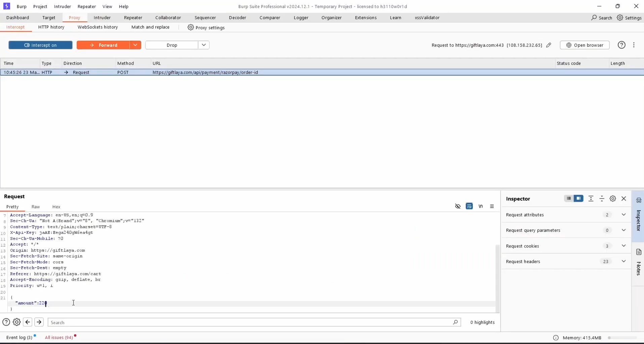Open the Dashboard tab
Image resolution: width=644 pixels, height=344 pixels.
tap(17, 17)
